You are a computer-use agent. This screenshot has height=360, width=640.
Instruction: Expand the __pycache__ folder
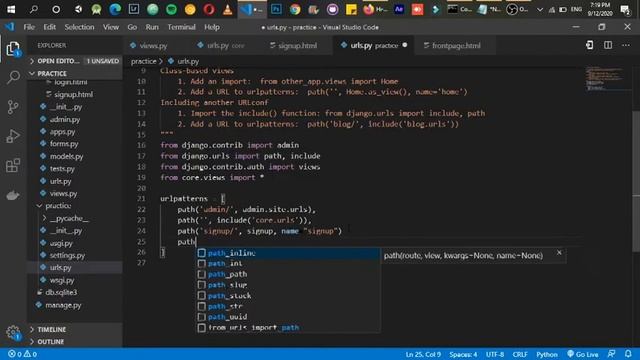click(69, 218)
